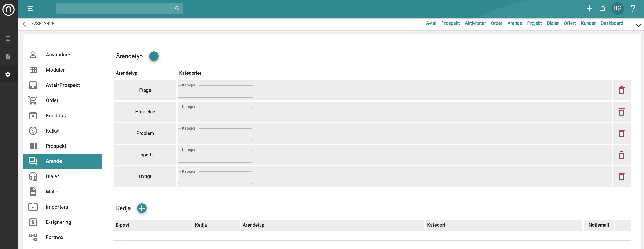Open help question mark

point(633,8)
